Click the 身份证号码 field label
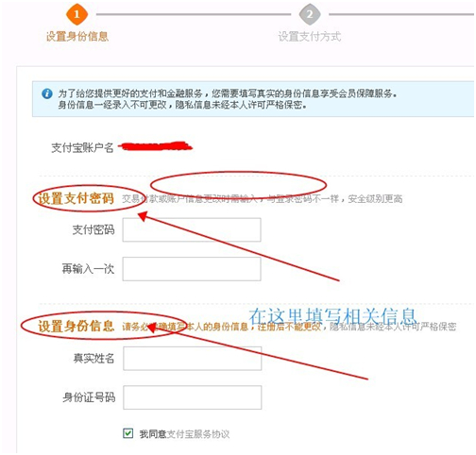The image size is (476, 455). [x=89, y=397]
